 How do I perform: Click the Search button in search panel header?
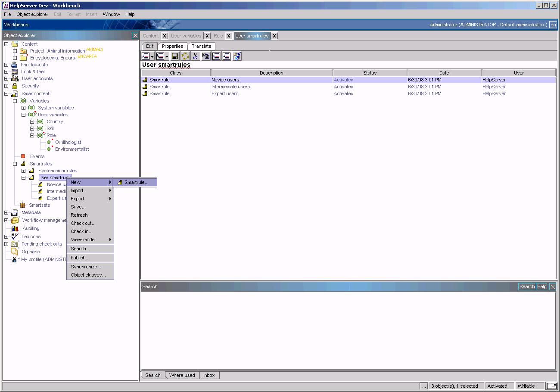(526, 286)
